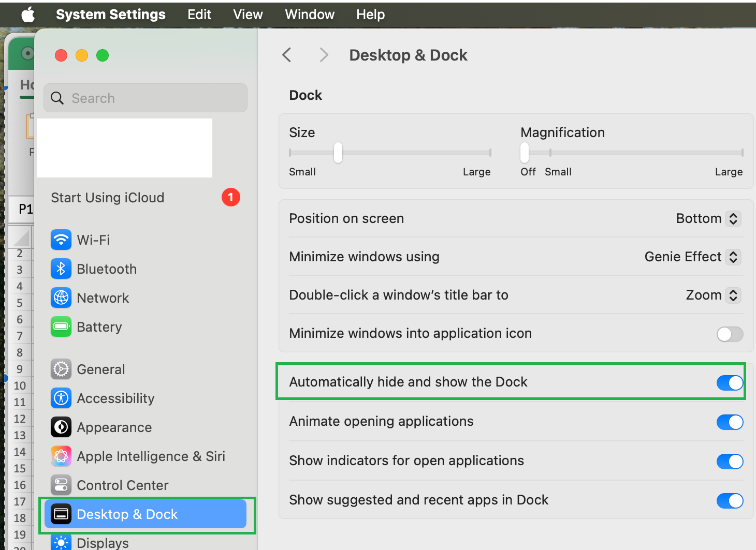Image resolution: width=756 pixels, height=550 pixels.
Task: Open the Wi-Fi settings icon
Action: [61, 240]
